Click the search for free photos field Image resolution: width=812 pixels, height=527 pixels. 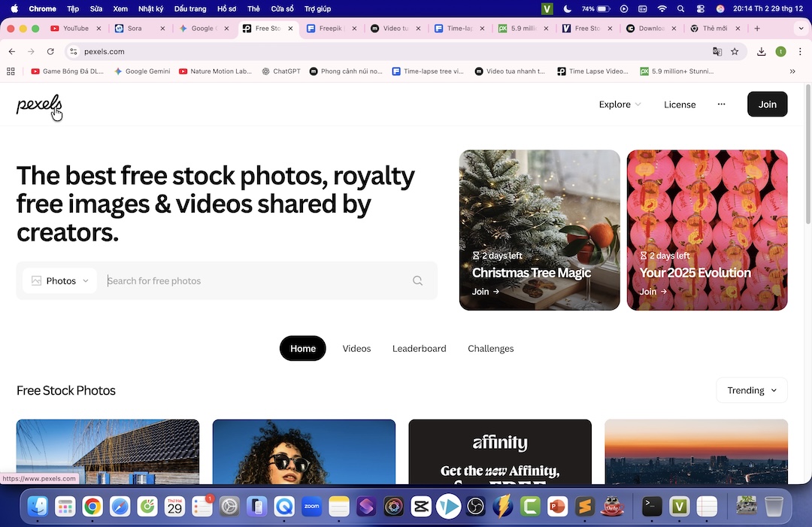tap(256, 281)
